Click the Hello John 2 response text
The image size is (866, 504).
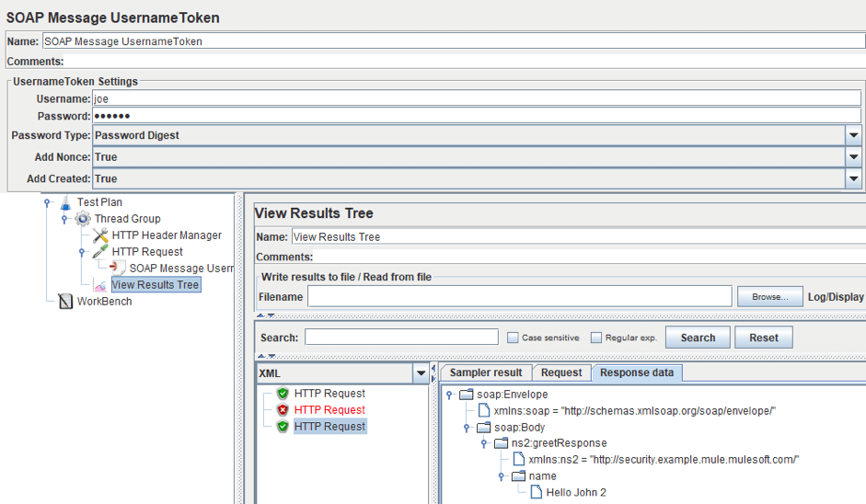[x=576, y=492]
